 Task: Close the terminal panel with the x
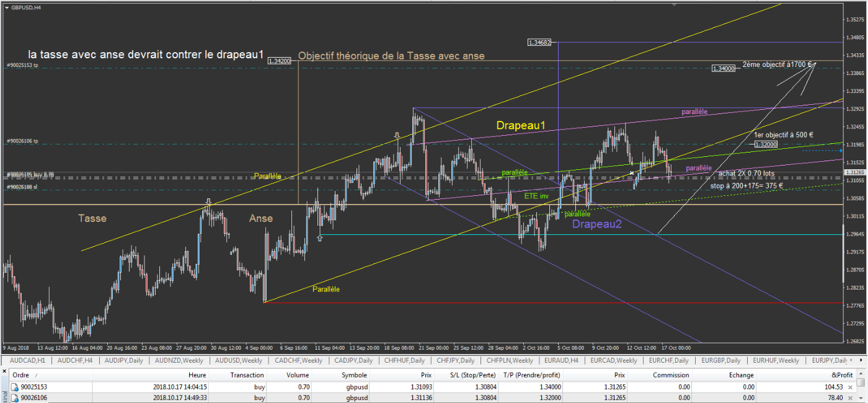pos(4,373)
